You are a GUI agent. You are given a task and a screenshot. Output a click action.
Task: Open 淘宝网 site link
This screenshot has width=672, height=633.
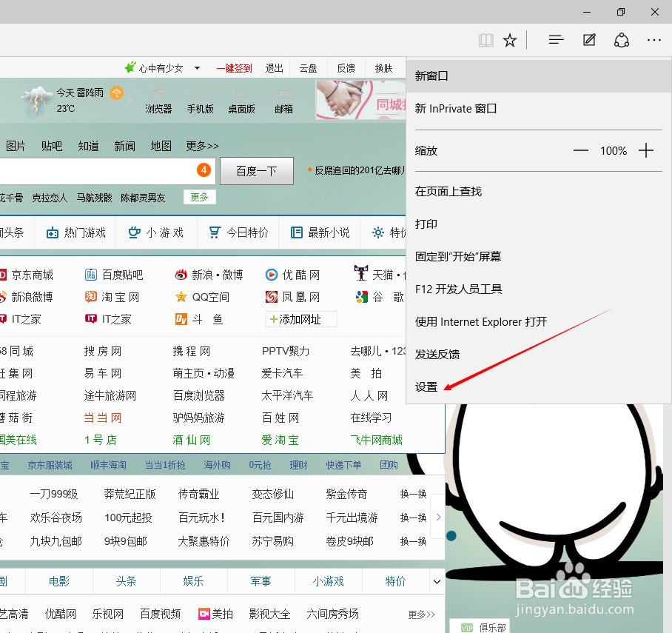tap(112, 297)
